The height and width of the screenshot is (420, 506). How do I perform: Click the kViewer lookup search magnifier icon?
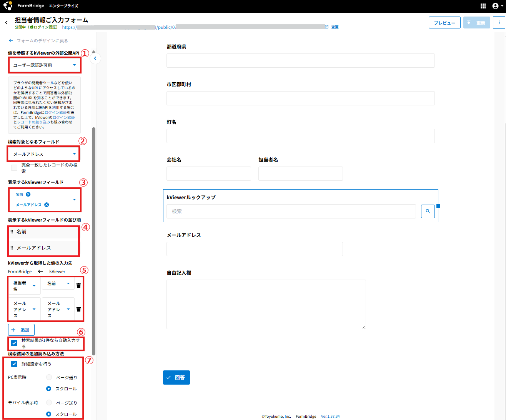tap(428, 211)
